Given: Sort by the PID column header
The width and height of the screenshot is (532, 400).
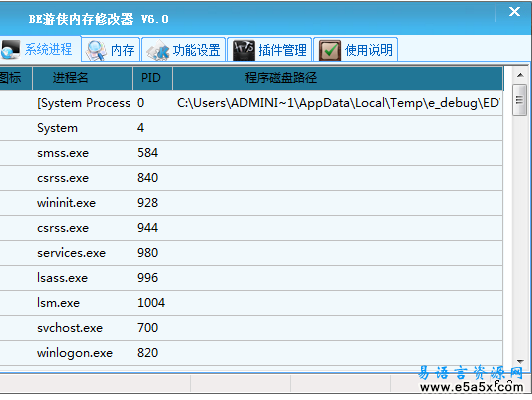Looking at the screenshot, I should pyautogui.click(x=152, y=78).
